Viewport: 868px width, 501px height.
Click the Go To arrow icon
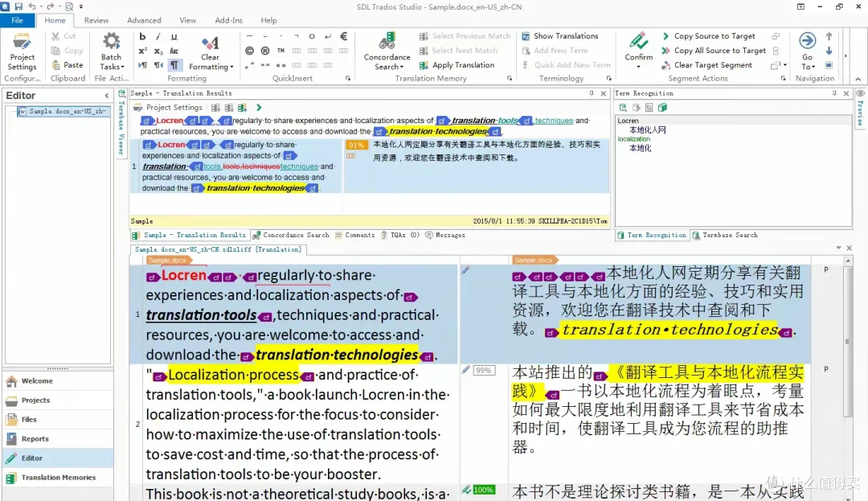(x=807, y=40)
